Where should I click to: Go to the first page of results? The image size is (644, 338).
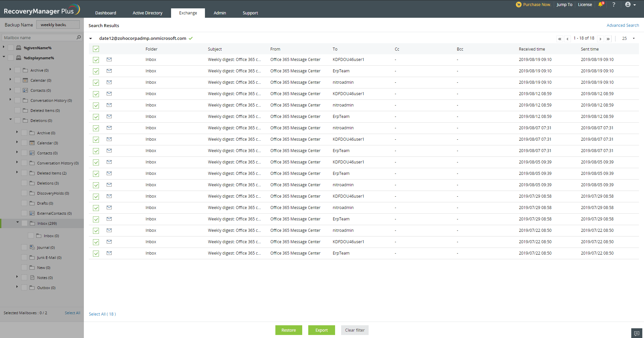click(560, 39)
